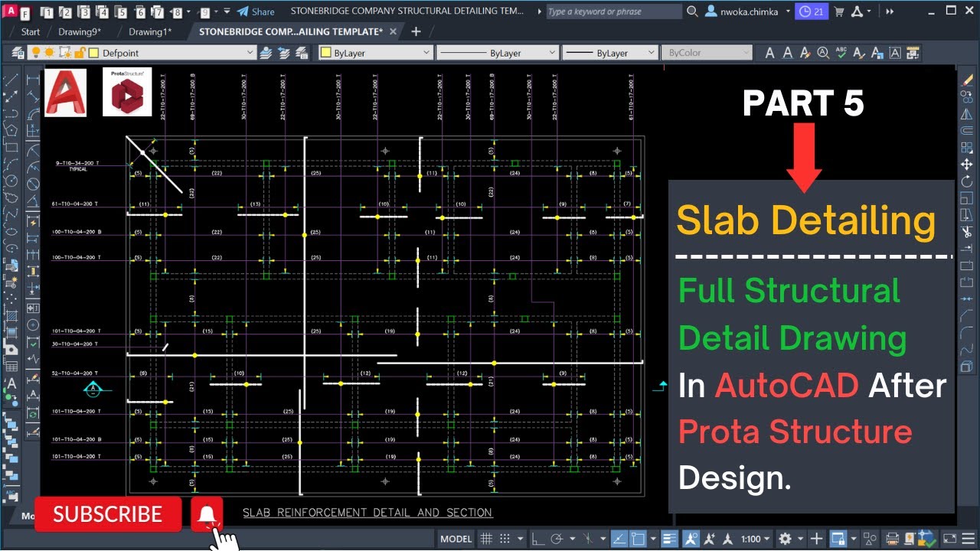Click the Plot printer icon in status bar
The height and width of the screenshot is (551, 980).
892,539
